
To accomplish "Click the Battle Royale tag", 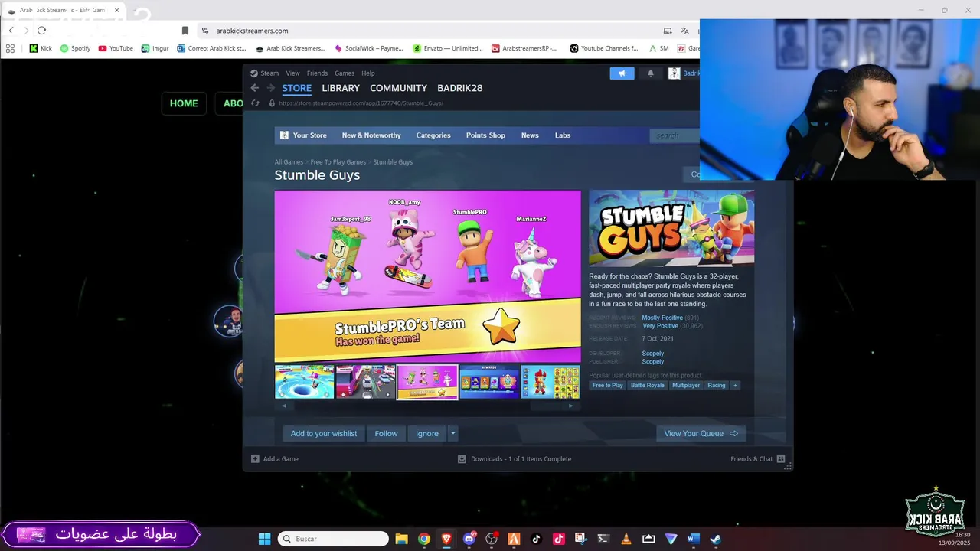I will (x=648, y=386).
